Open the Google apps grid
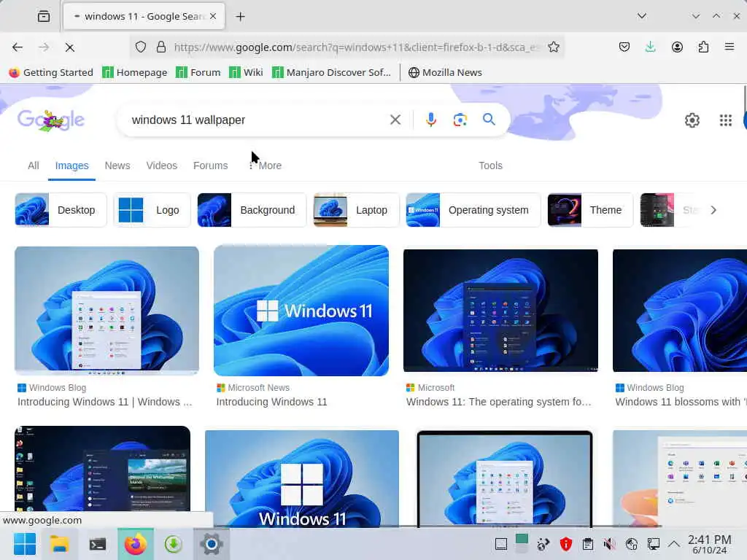Screen dimensions: 747x560 [725, 120]
